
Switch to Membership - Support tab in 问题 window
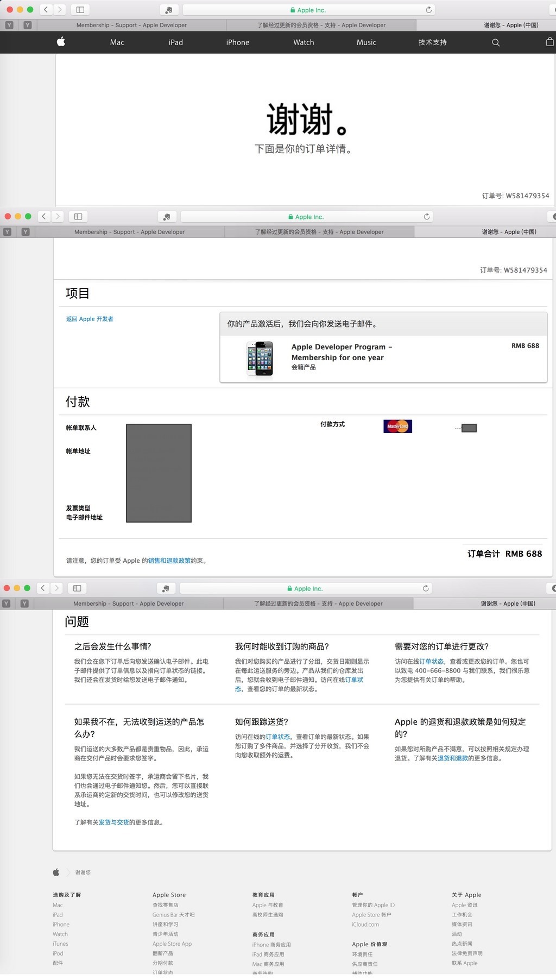click(x=128, y=603)
